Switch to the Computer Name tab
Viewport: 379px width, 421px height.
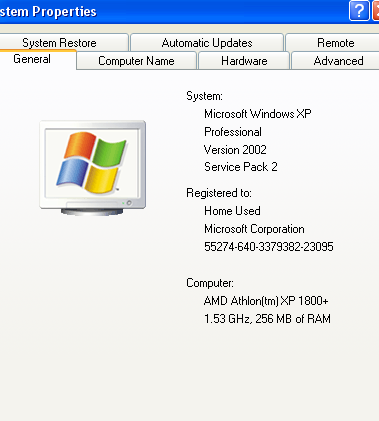pos(136,61)
